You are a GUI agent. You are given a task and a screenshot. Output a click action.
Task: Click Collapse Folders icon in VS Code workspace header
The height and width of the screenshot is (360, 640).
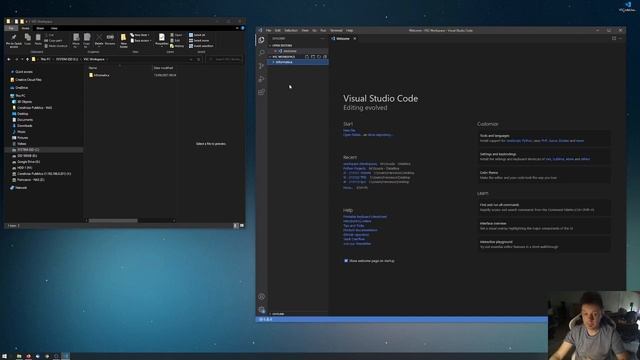(x=325, y=57)
